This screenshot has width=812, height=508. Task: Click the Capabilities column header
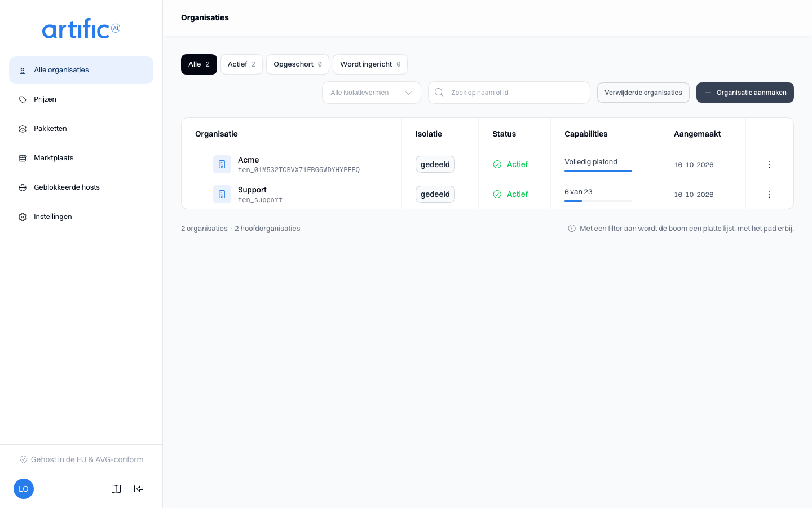(x=586, y=134)
